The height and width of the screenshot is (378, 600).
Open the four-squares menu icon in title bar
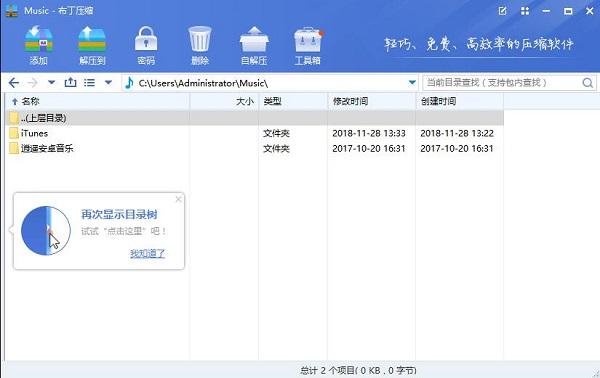pos(525,11)
